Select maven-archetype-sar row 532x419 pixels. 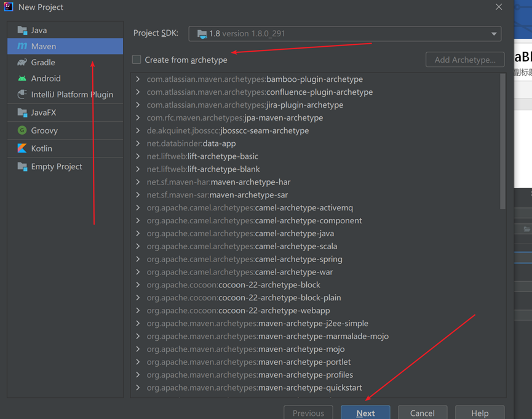(x=316, y=195)
